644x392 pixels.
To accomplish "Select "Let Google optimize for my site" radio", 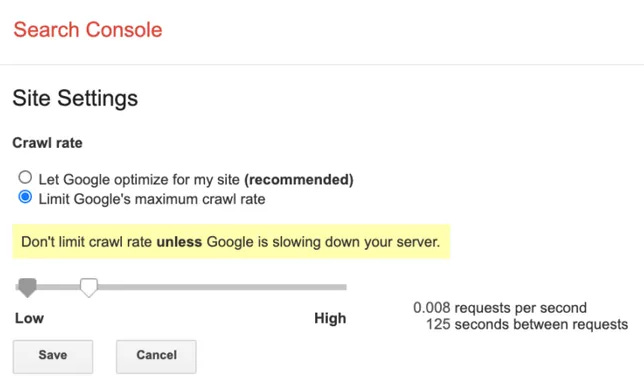I will click(x=25, y=177).
